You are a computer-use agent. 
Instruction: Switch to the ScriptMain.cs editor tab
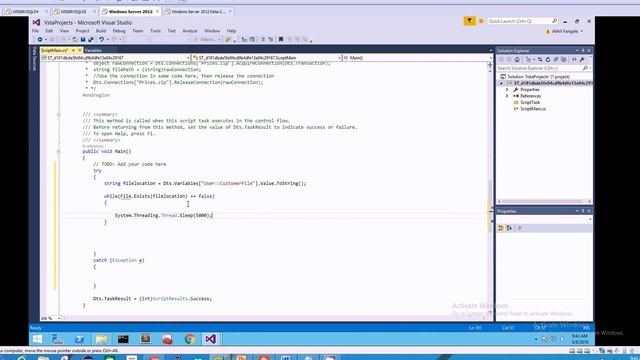point(55,50)
